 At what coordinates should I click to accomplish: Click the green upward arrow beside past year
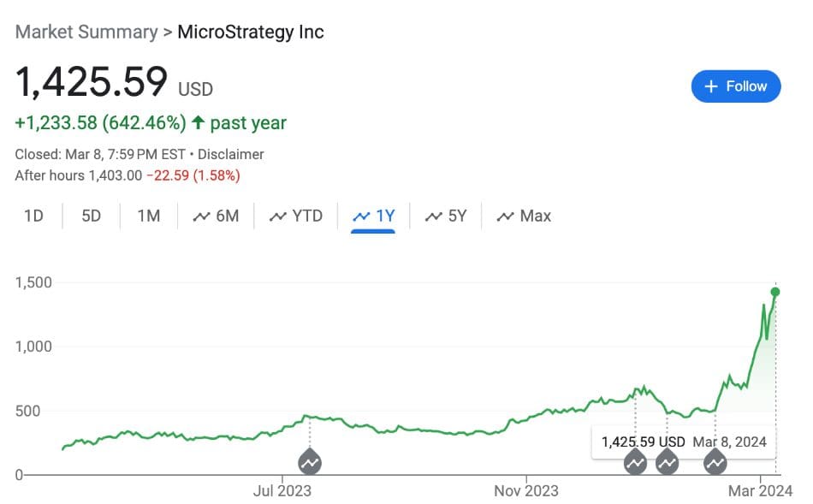[x=198, y=122]
